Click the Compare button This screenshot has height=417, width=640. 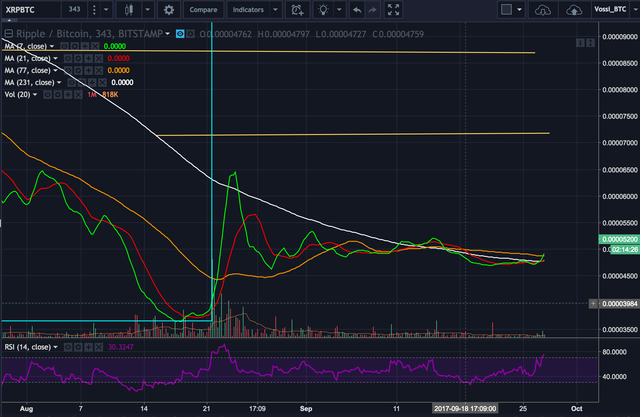203,10
